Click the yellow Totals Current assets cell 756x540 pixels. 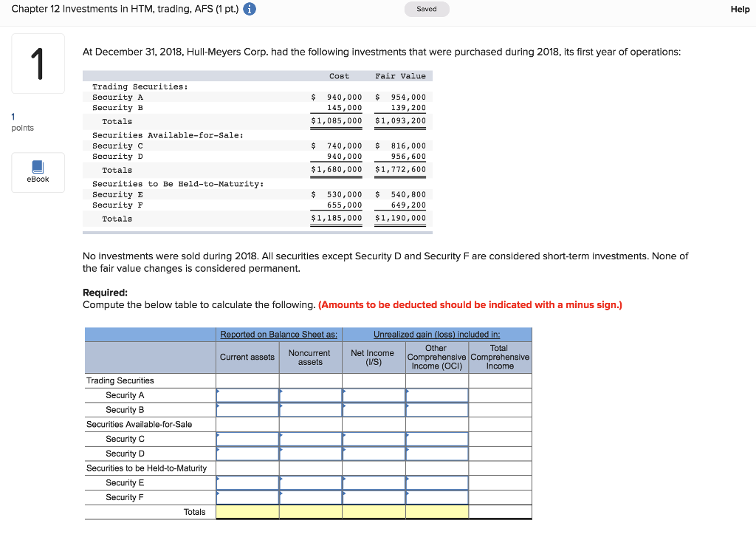247,511
